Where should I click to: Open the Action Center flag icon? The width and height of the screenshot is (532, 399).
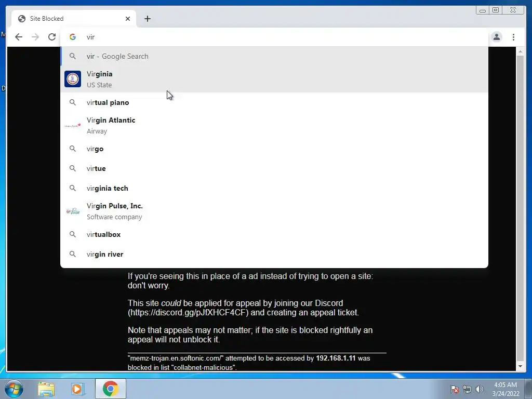pyautogui.click(x=455, y=389)
